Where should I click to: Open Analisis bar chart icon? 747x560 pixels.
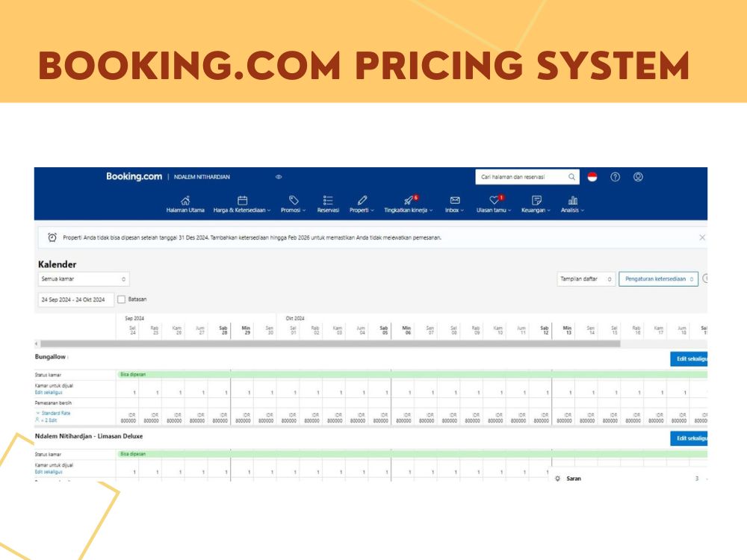573,200
